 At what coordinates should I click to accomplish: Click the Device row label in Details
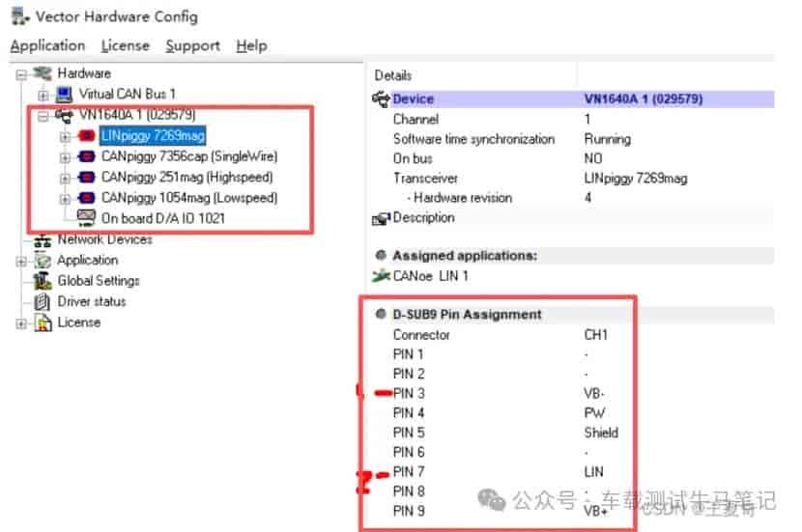(413, 98)
